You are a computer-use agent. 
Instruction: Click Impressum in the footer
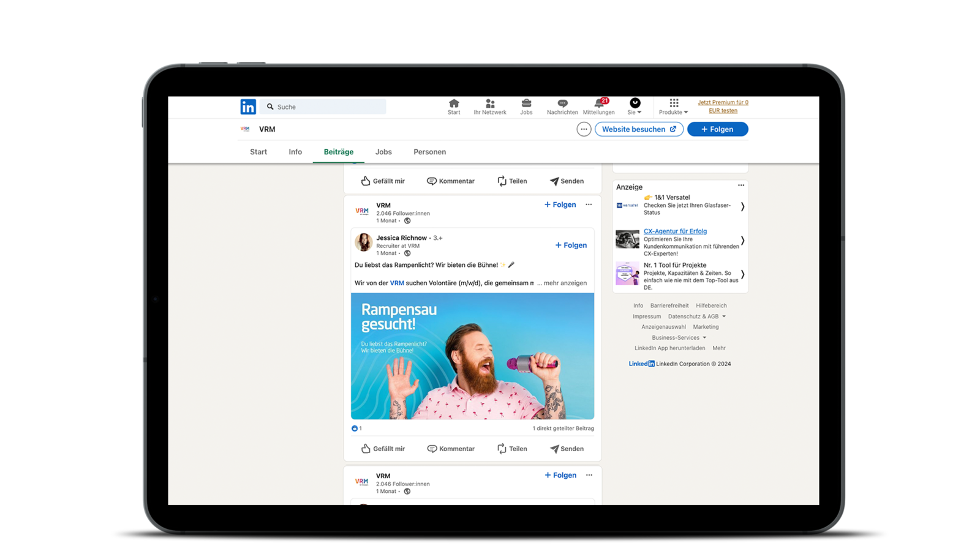[647, 317]
